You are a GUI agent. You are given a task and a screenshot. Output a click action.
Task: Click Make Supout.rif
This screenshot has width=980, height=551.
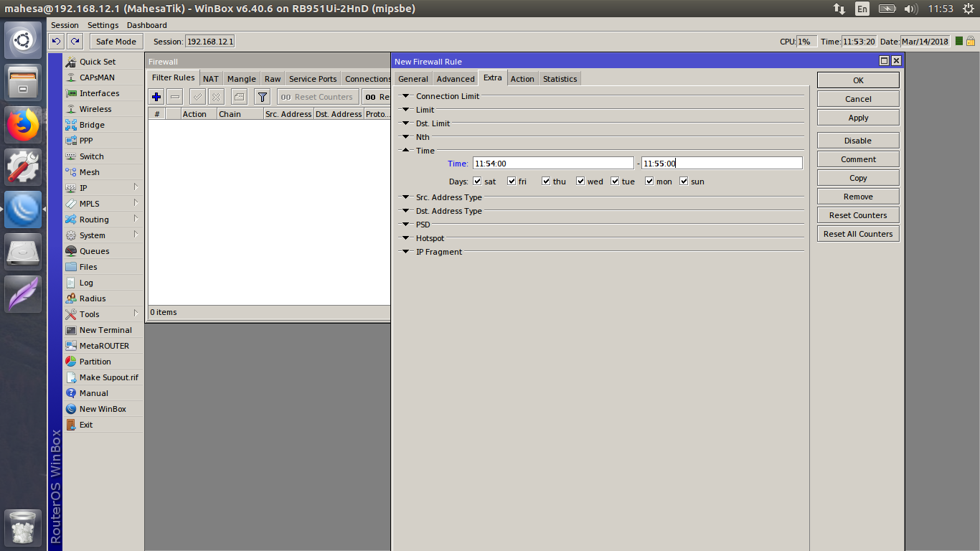(108, 377)
